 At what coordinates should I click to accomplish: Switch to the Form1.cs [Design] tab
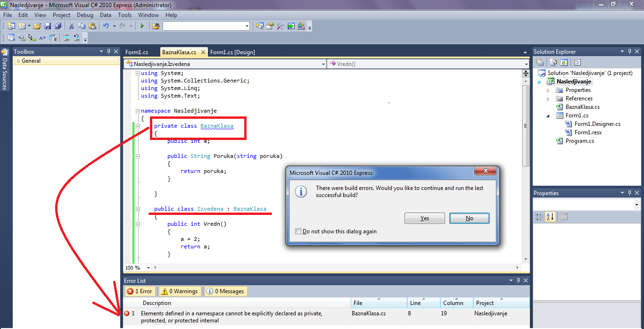[x=232, y=52]
